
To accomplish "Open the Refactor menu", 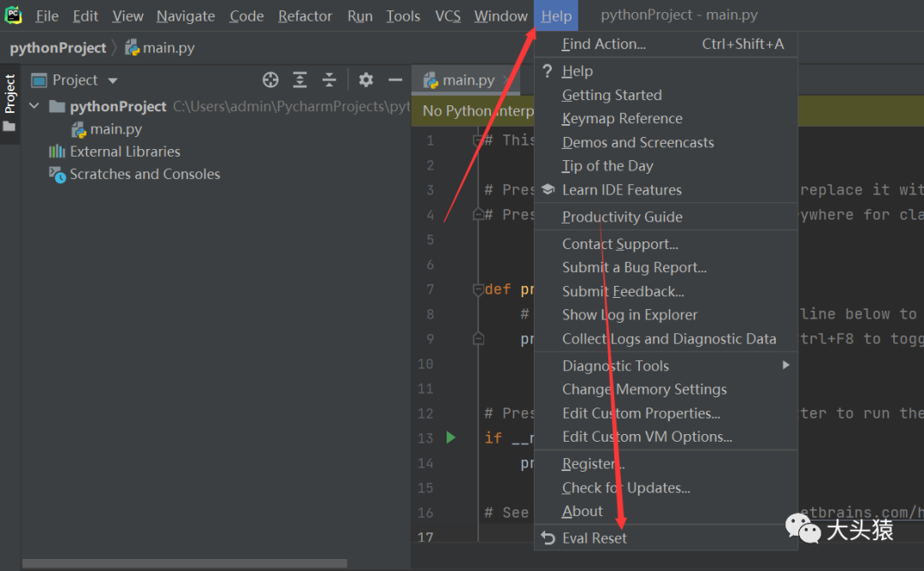I will (x=305, y=16).
